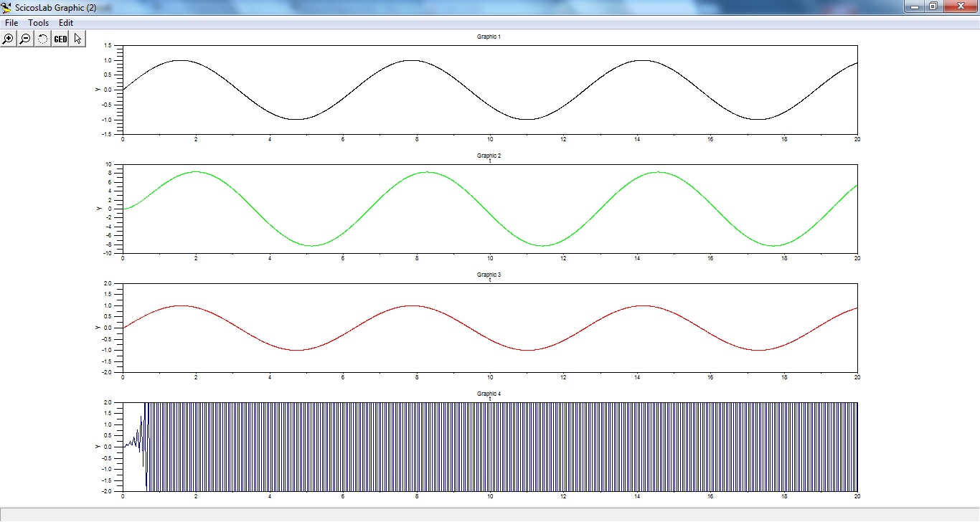Click the first peak of the green curve
The image size is (980, 522).
pos(196,172)
